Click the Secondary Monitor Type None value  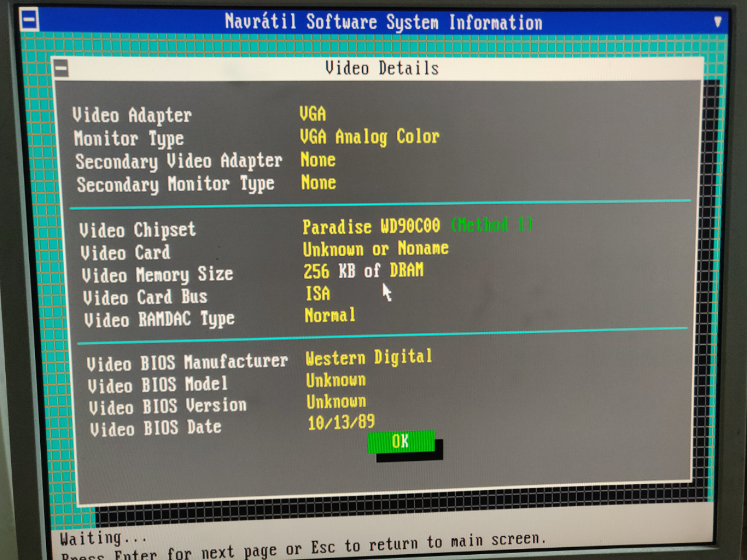pos(318,183)
